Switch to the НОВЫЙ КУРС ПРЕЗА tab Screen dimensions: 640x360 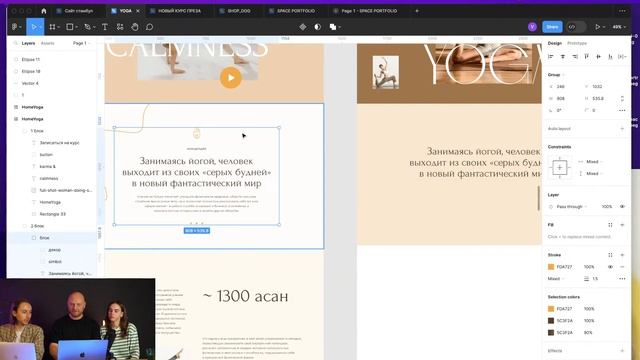(179, 11)
